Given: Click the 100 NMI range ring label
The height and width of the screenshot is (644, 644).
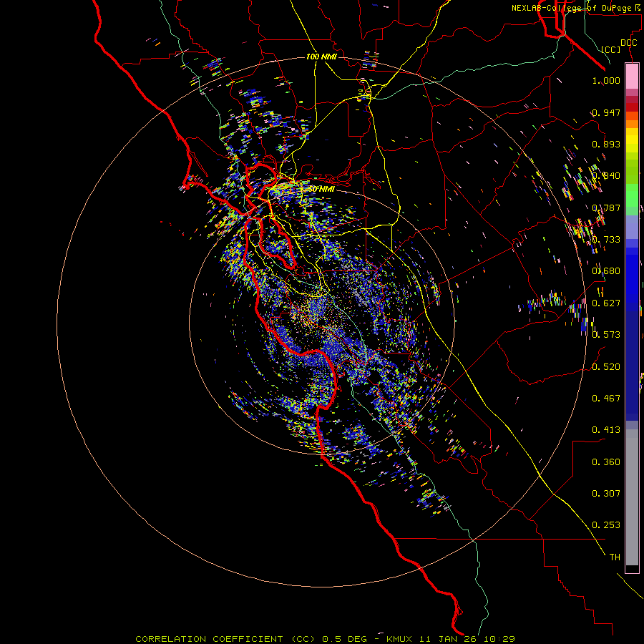Looking at the screenshot, I should click(x=321, y=57).
